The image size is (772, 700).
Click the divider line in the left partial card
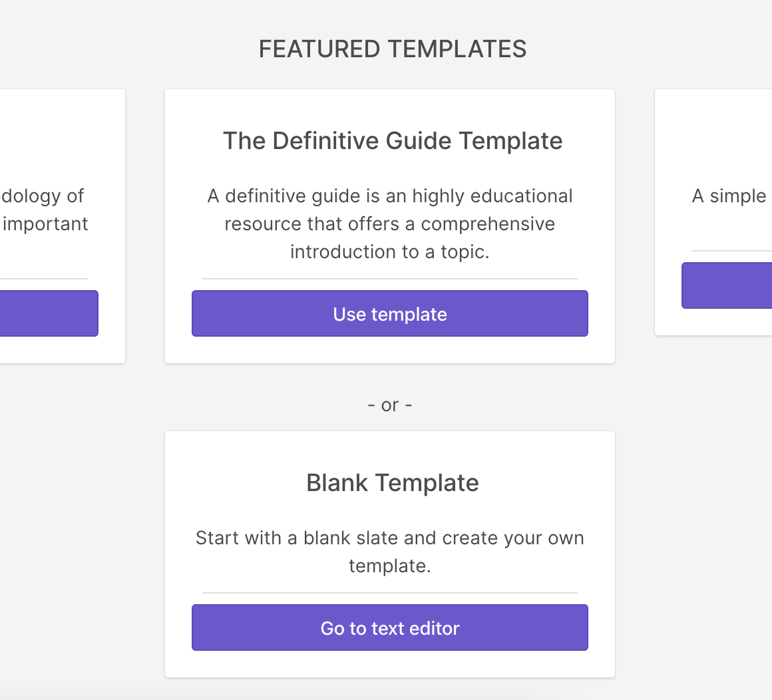coord(44,279)
